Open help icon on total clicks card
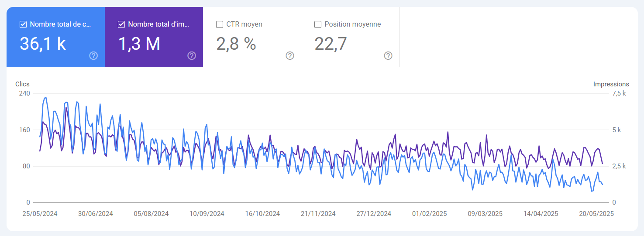The height and width of the screenshot is (236, 644). pyautogui.click(x=93, y=55)
